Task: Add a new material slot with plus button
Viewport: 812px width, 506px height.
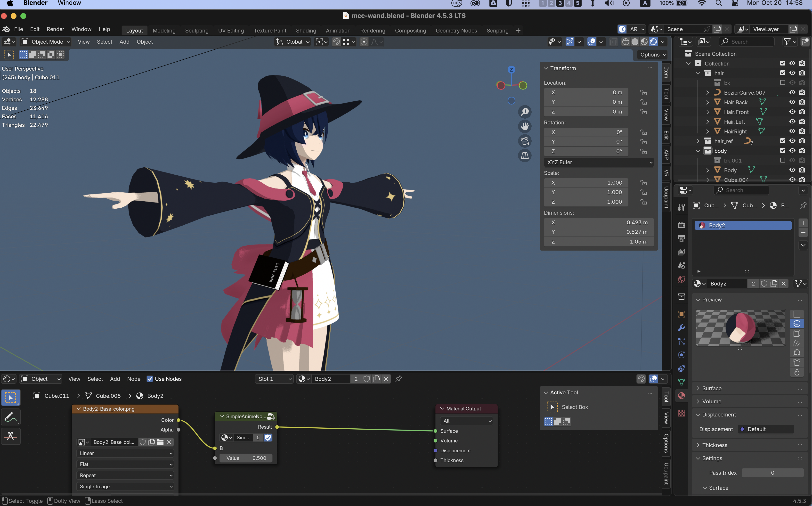Action: (803, 223)
